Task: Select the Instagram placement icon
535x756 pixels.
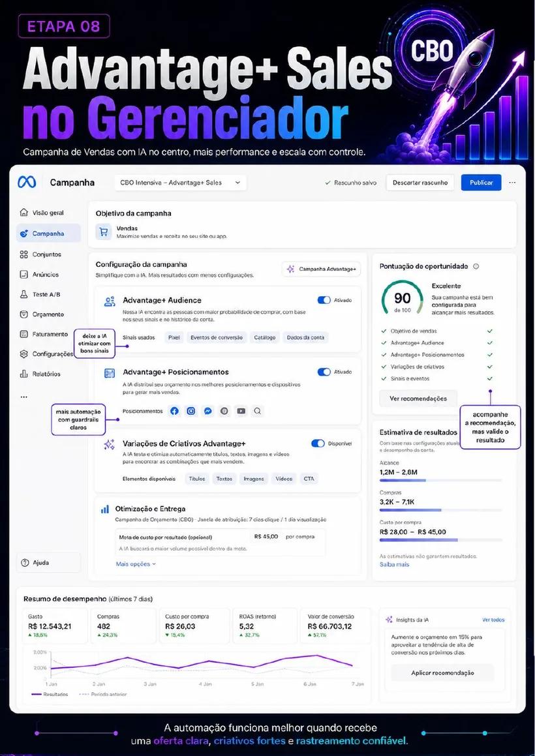Action: click(192, 412)
